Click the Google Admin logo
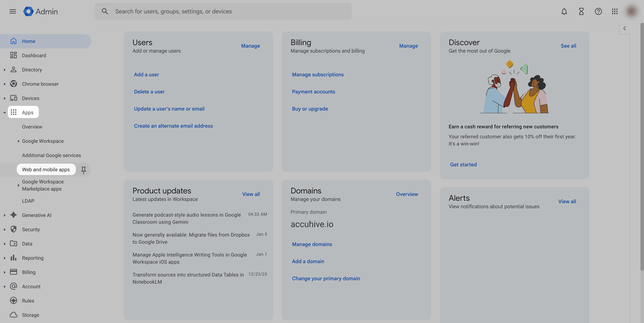 (x=41, y=12)
